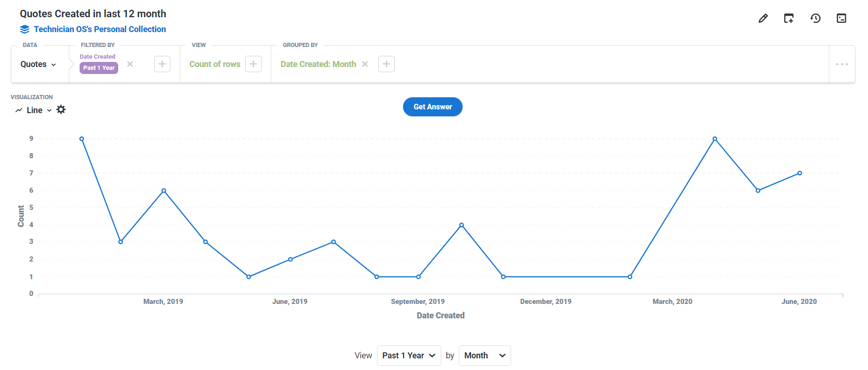The height and width of the screenshot is (370, 868).
Task: Add another metric beside Count of rows
Action: tap(253, 64)
